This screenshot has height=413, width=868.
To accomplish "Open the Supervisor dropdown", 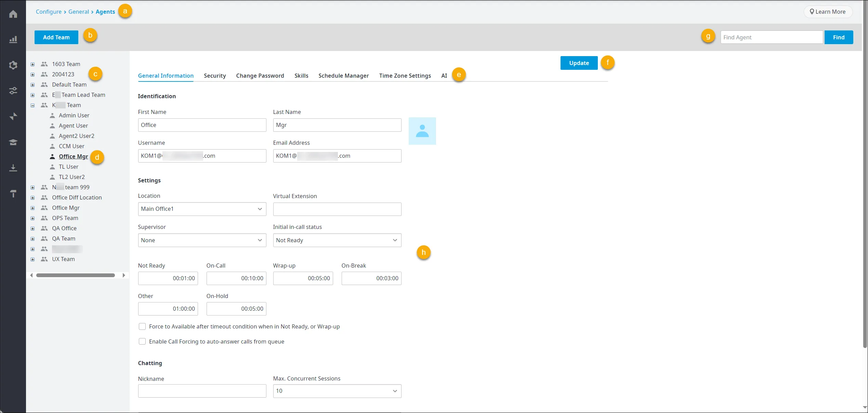I will click(x=202, y=240).
